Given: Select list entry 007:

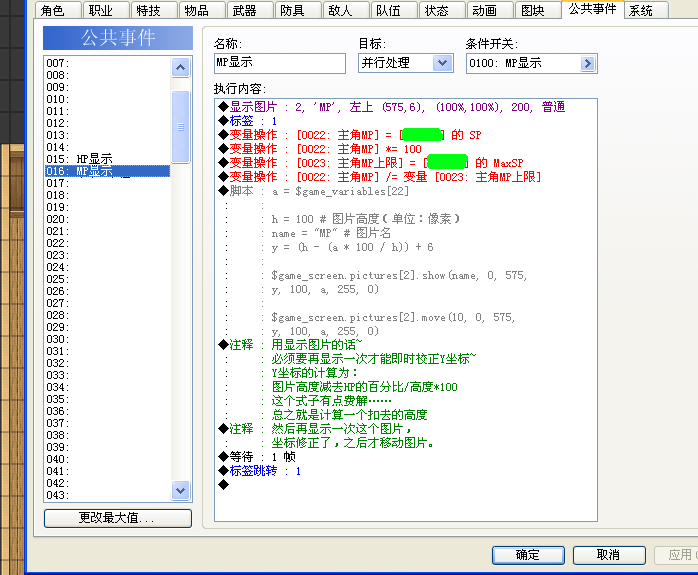Looking at the screenshot, I should point(107,63).
